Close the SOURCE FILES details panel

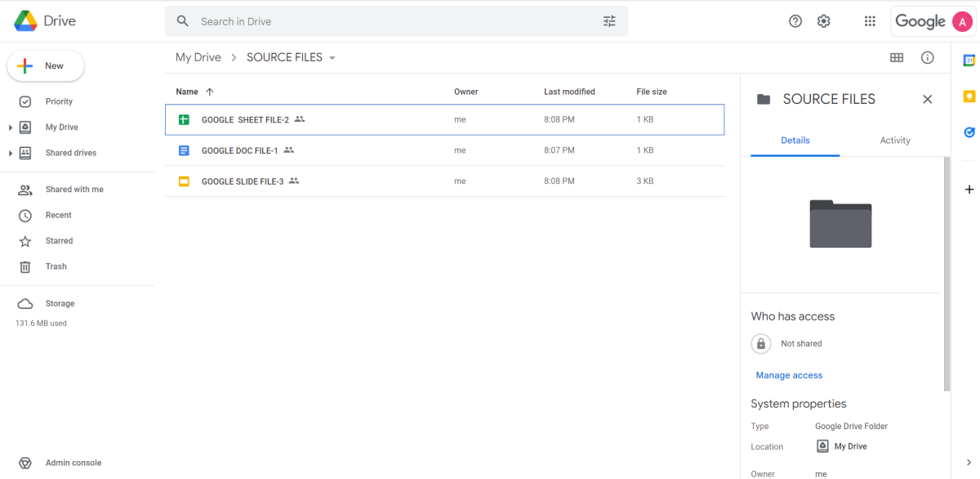pyautogui.click(x=927, y=98)
